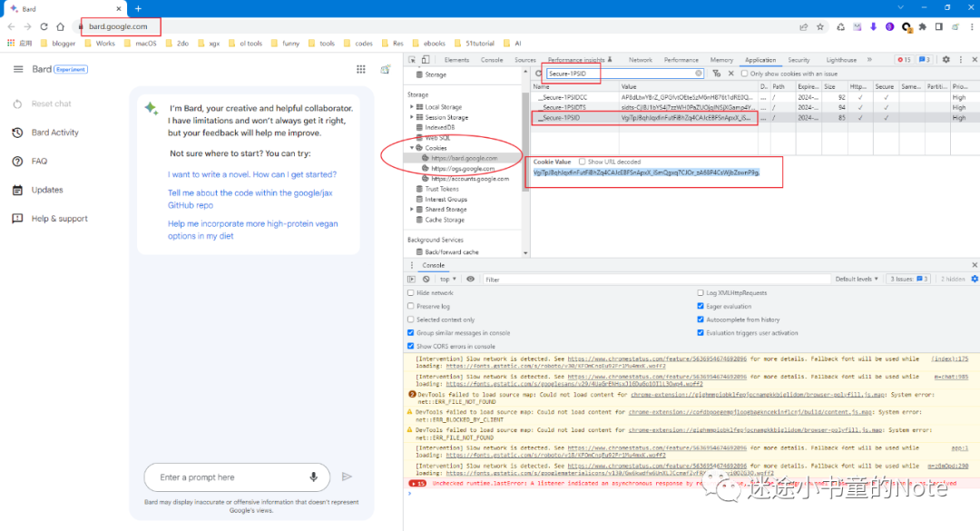
Task: Toggle the console sidebar icon
Action: (411, 279)
